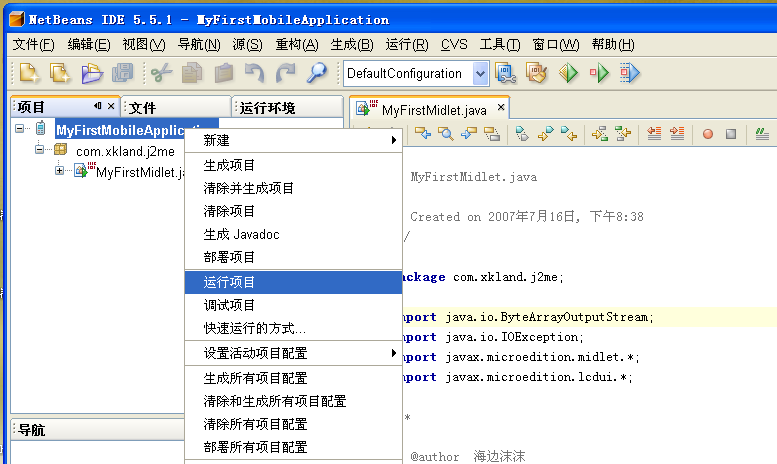The width and height of the screenshot is (777, 464).
Task: Click the Open Project folder icon
Action: tap(92, 73)
